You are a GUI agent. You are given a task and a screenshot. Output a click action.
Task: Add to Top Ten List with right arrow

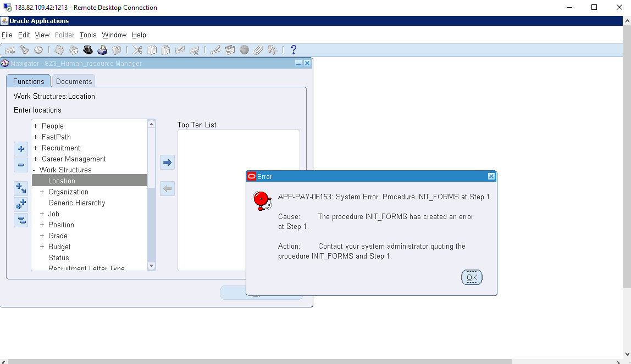168,163
